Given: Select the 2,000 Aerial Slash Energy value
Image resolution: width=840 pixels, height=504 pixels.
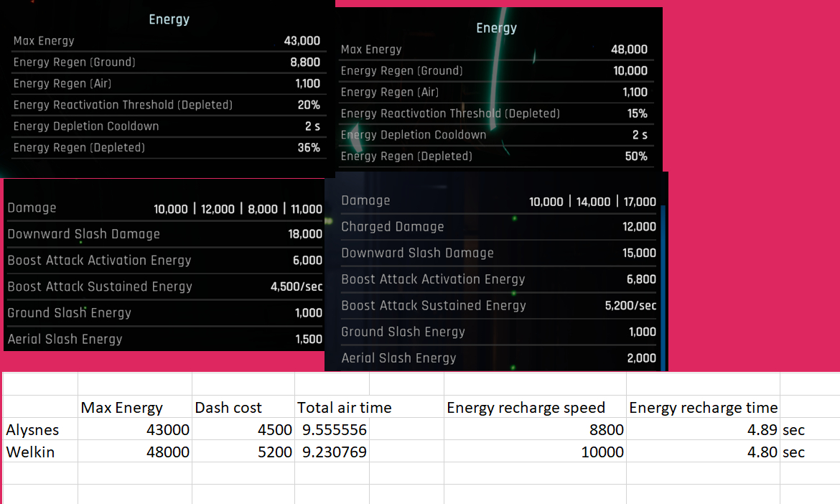Looking at the screenshot, I should click(641, 358).
